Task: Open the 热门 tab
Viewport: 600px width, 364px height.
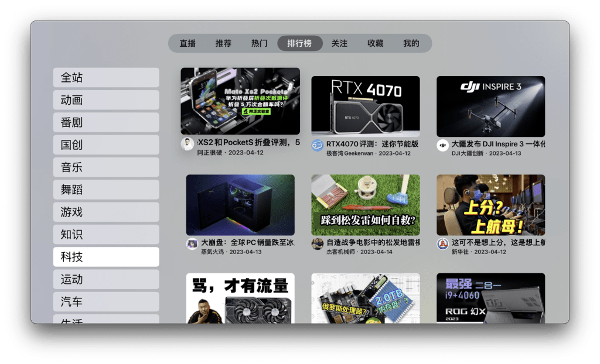Action: pos(259,43)
